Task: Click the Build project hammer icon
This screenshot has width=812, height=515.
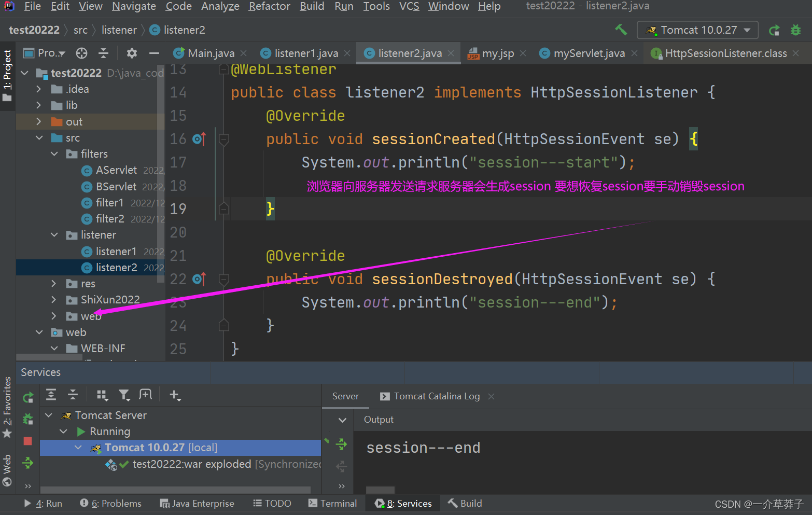Action: click(x=621, y=30)
